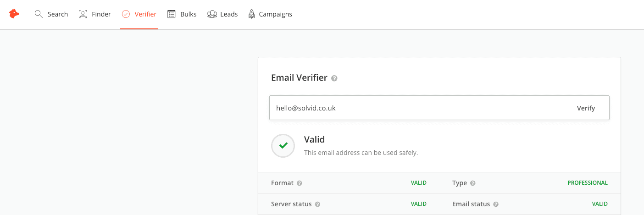644x215 pixels.
Task: Click the green Valid checkmark badge
Action: pyautogui.click(x=283, y=146)
